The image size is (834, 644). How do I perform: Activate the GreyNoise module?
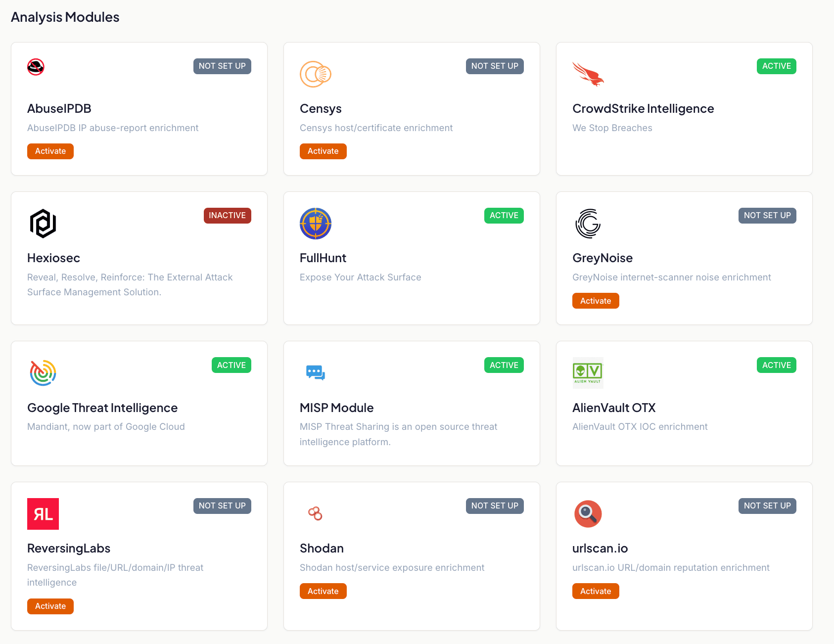click(596, 301)
